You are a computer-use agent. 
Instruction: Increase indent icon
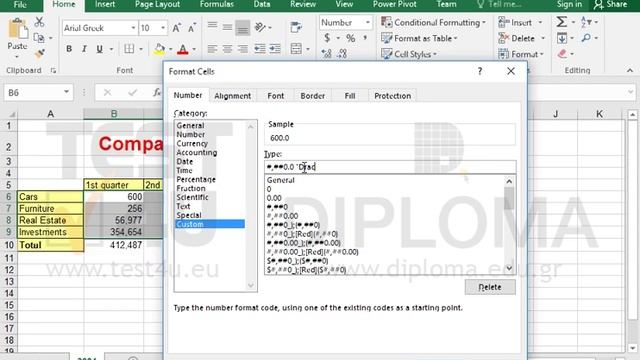275,49
